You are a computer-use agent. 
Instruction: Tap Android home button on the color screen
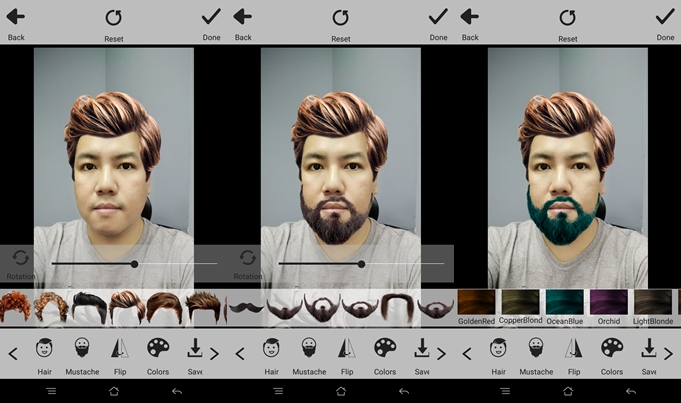tap(568, 391)
